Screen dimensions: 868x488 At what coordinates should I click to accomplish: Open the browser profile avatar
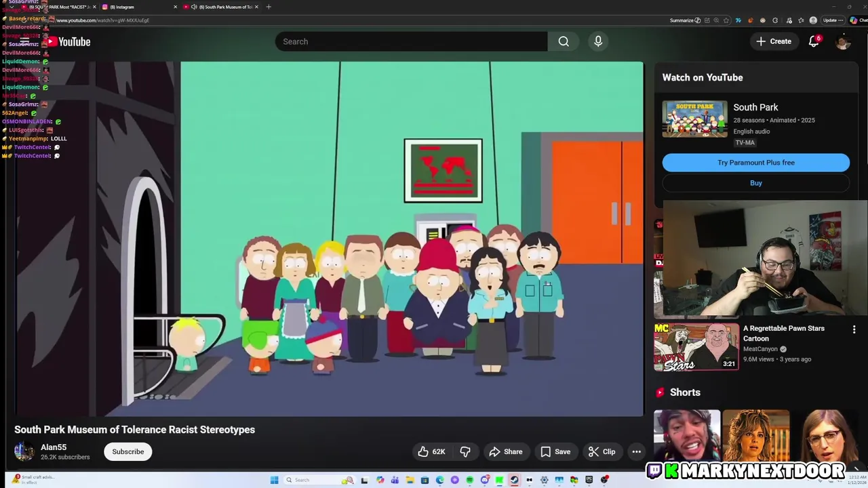(813, 20)
